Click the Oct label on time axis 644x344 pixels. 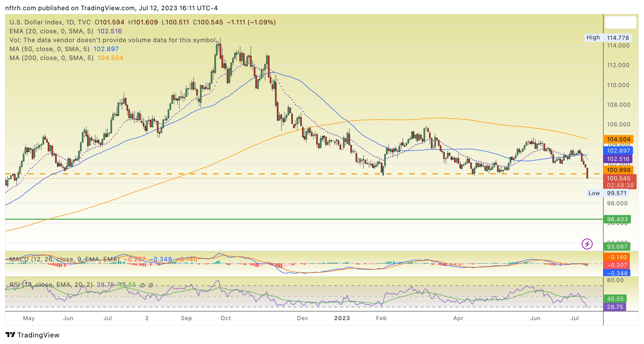[225, 318]
